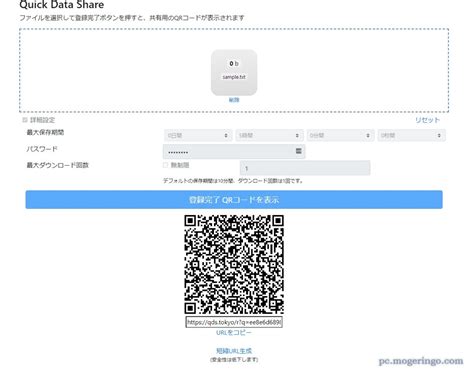Click the 削除 link under sample.txt

point(234,100)
